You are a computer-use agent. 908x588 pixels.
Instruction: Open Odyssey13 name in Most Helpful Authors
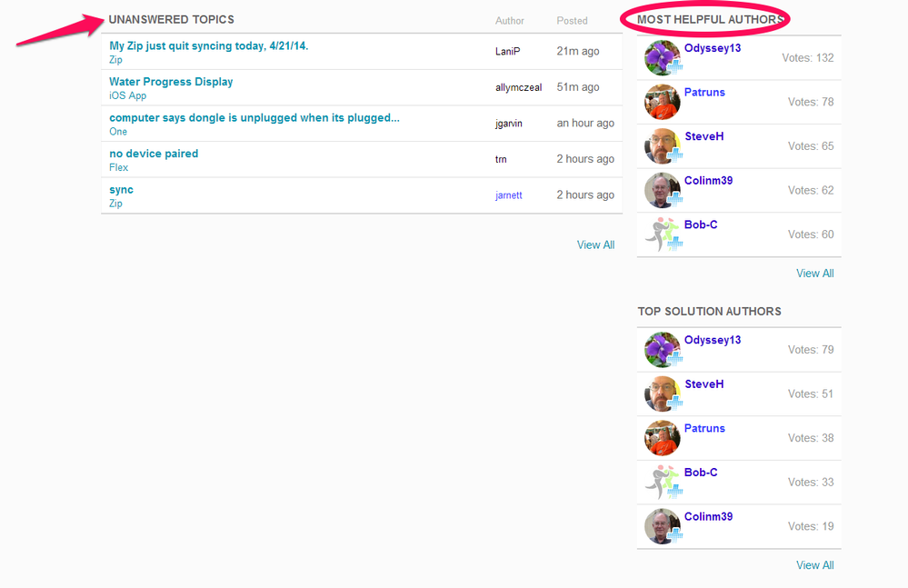pos(713,48)
